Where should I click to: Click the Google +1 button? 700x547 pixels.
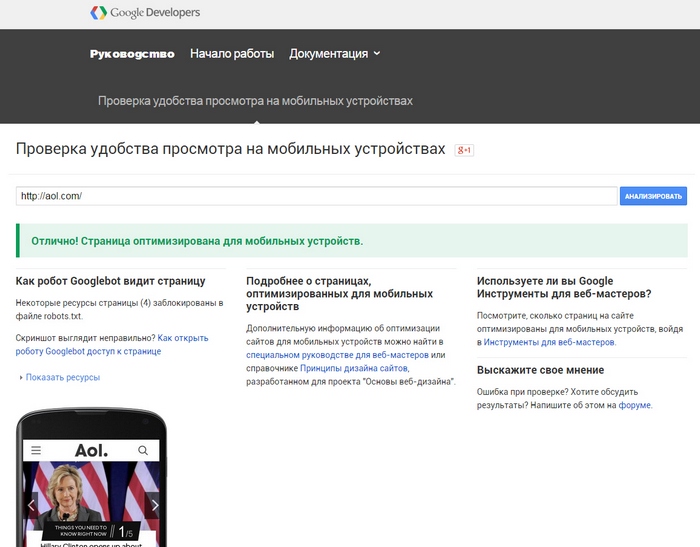(x=464, y=150)
